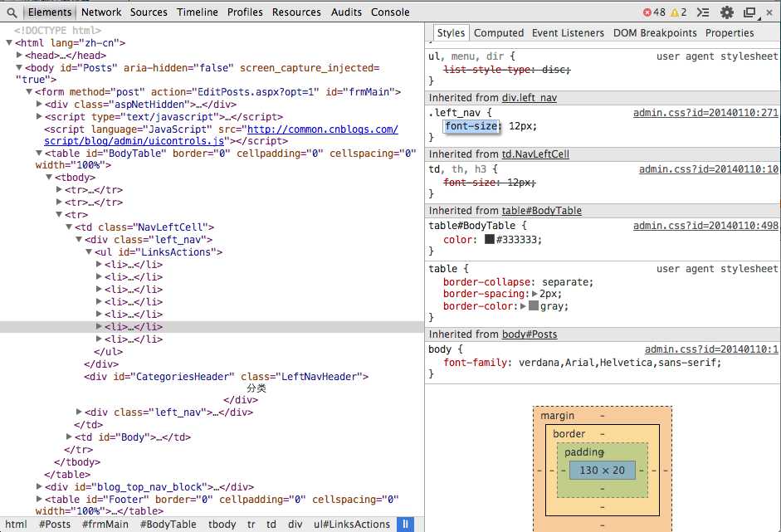781x532 pixels.
Task: Expand the highlighted li node
Action: click(x=99, y=326)
